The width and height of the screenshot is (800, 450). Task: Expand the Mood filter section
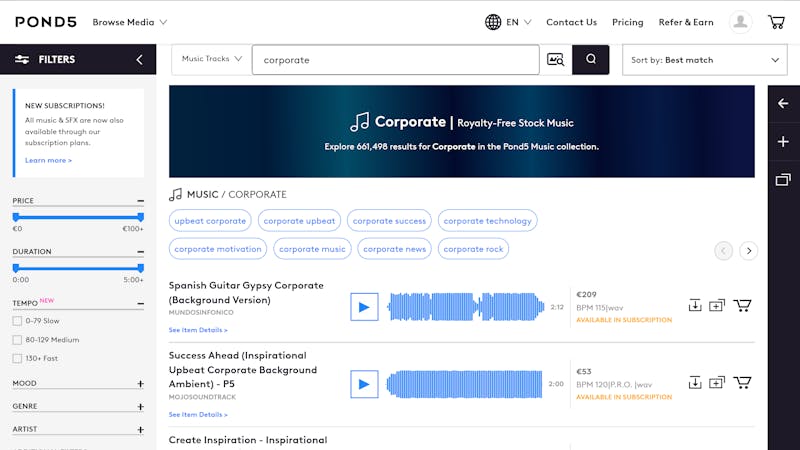tap(140, 384)
